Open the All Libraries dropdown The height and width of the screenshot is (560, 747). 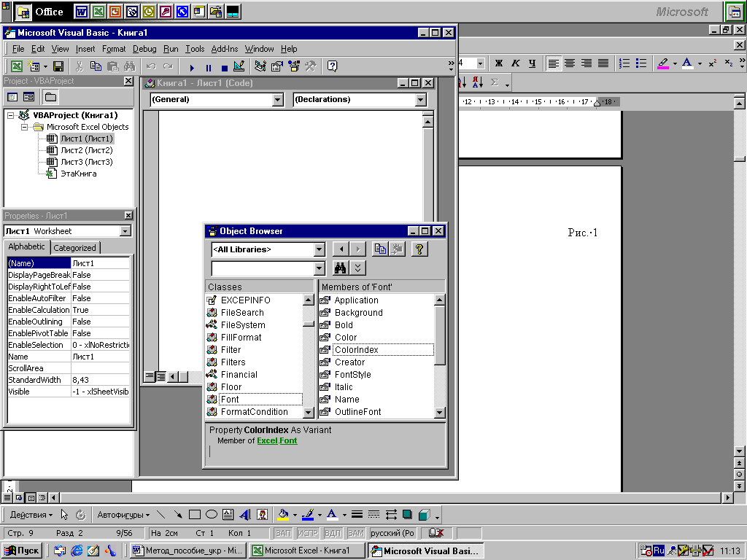(320, 249)
